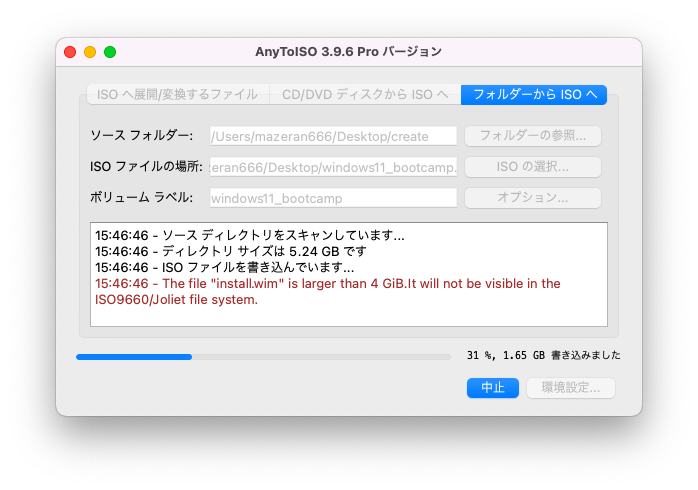The image size is (698, 490).
Task: Click the ISO ファイルの場所: label
Action: [146, 166]
